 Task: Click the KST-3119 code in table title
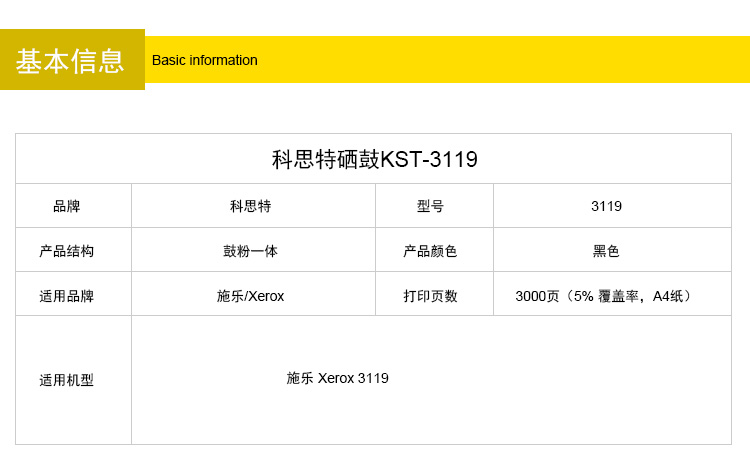(x=429, y=159)
